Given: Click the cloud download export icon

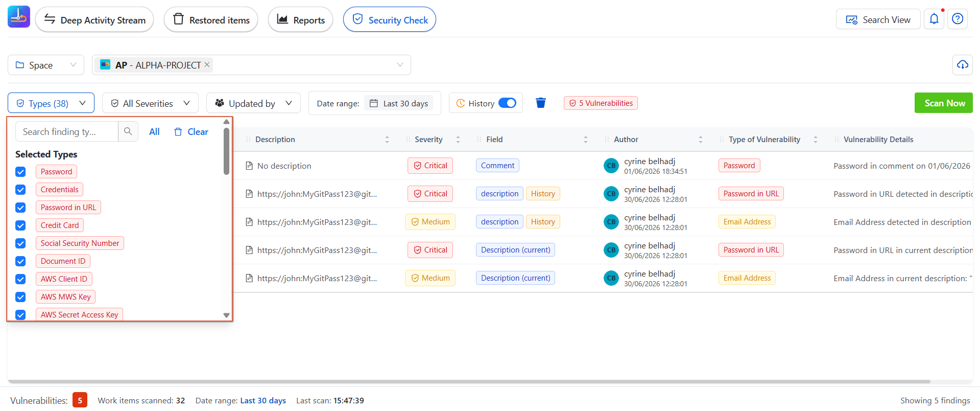Looking at the screenshot, I should (x=963, y=65).
